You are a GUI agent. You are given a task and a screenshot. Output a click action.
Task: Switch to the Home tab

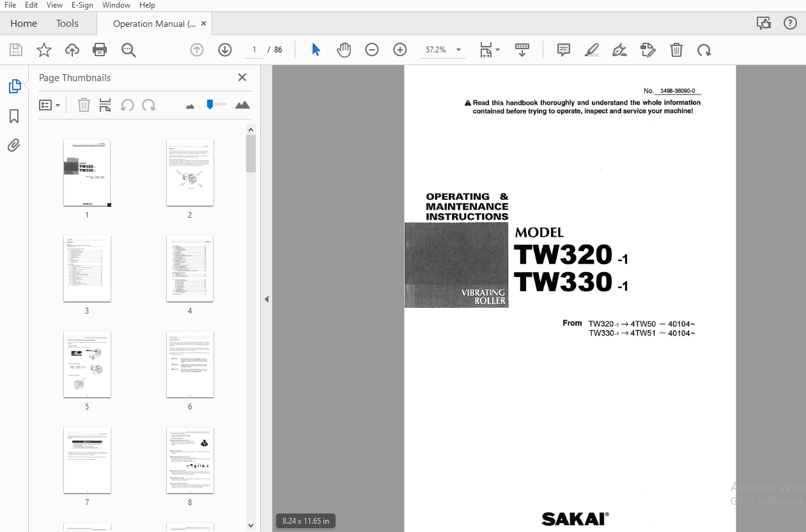click(24, 24)
